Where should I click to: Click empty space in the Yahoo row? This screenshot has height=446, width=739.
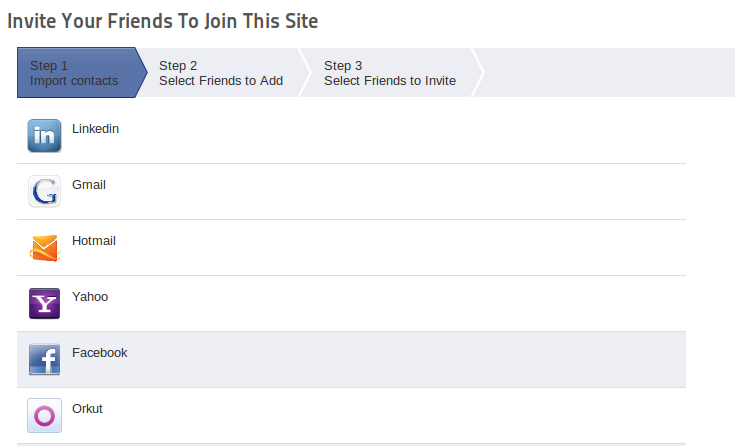pos(400,304)
